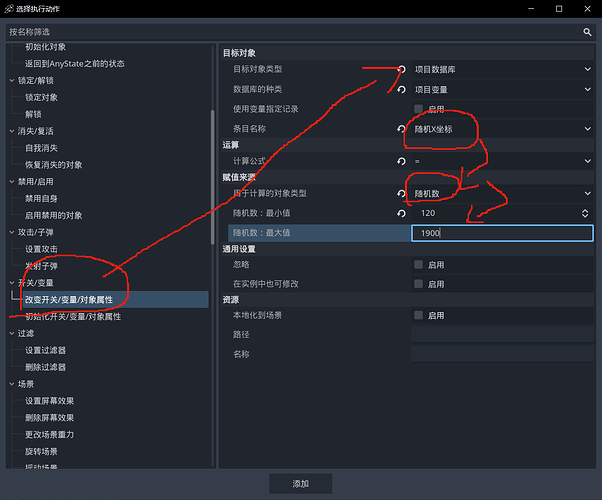Reset 用于计算的对象类型 via revert icon
The height and width of the screenshot is (500, 602).
[x=402, y=193]
